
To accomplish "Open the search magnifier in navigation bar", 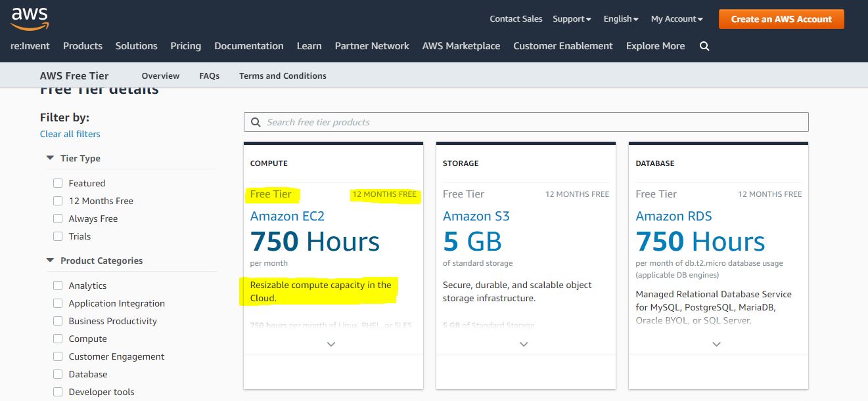I will point(704,46).
